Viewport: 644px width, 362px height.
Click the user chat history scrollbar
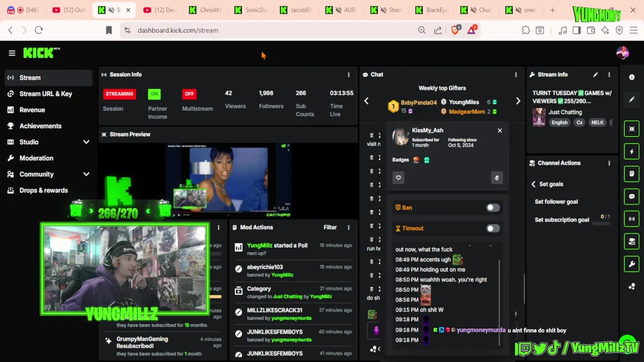tap(499, 302)
